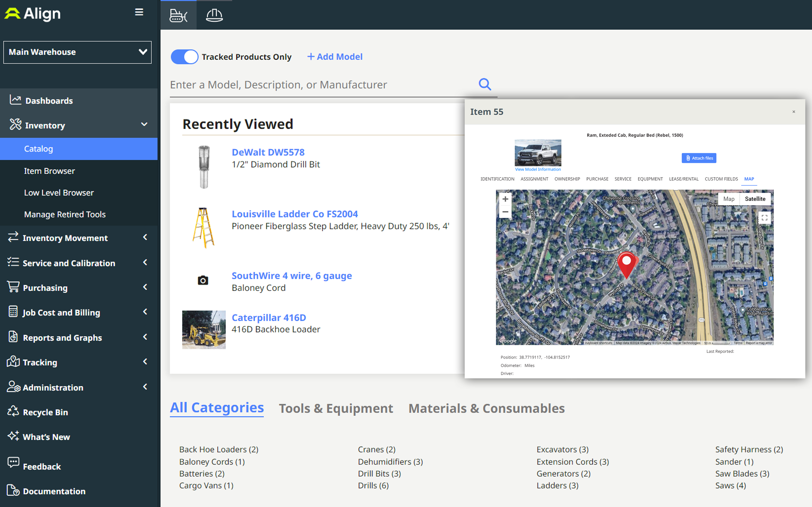Open the Main Warehouse dropdown
The height and width of the screenshot is (507, 812).
pos(77,52)
